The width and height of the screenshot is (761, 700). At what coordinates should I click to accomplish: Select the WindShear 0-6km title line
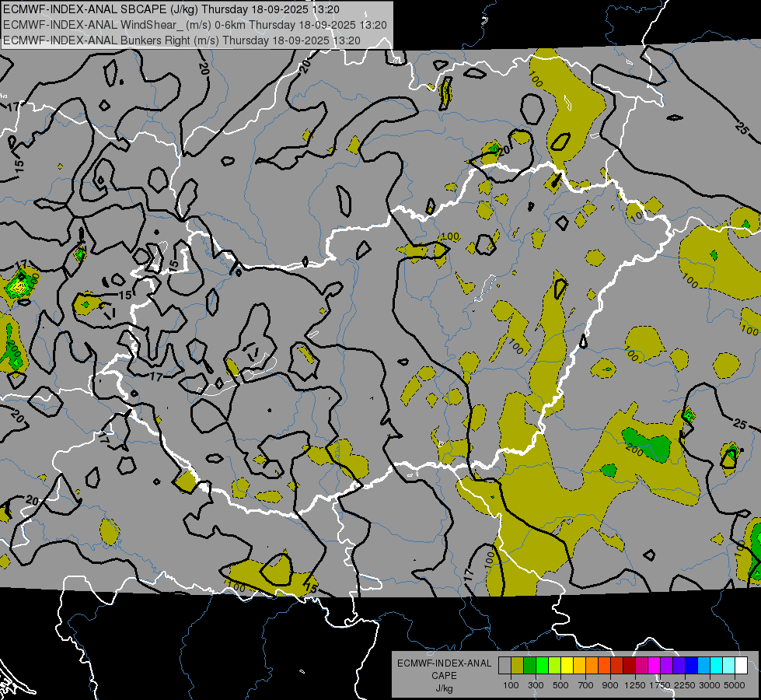pos(194,24)
